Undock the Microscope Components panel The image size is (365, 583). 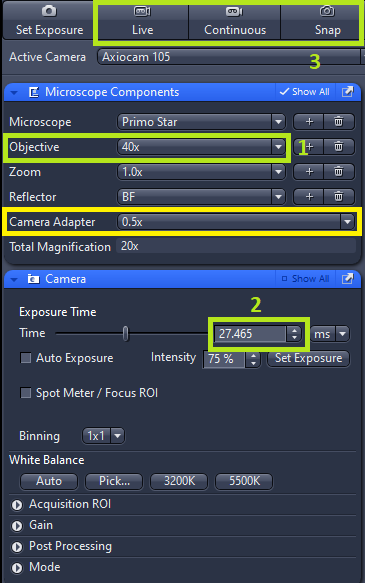tap(348, 92)
